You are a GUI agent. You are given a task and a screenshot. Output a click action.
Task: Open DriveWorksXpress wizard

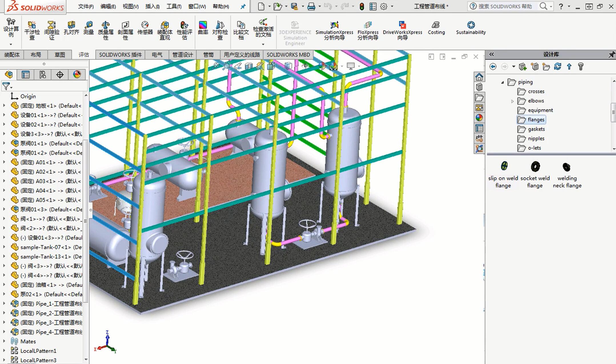[402, 30]
